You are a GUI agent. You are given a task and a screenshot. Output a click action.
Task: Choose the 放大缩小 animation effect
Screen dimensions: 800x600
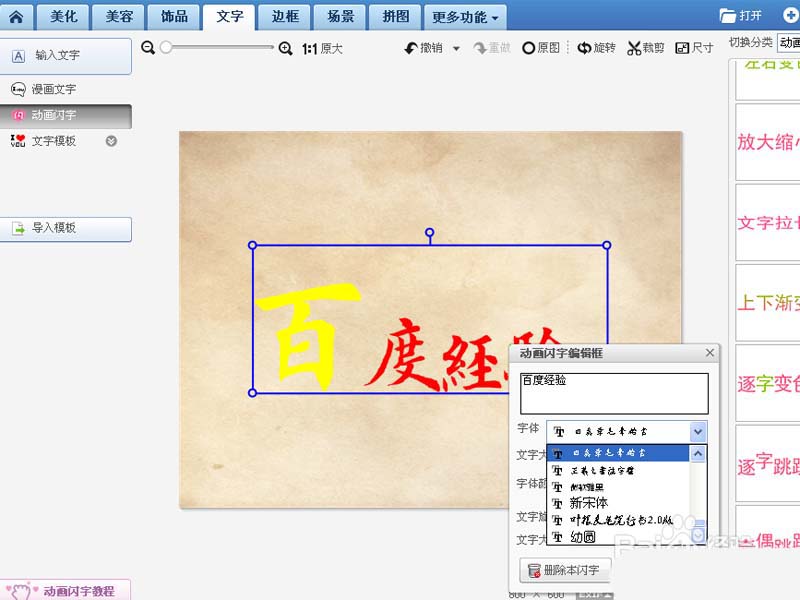coord(768,142)
